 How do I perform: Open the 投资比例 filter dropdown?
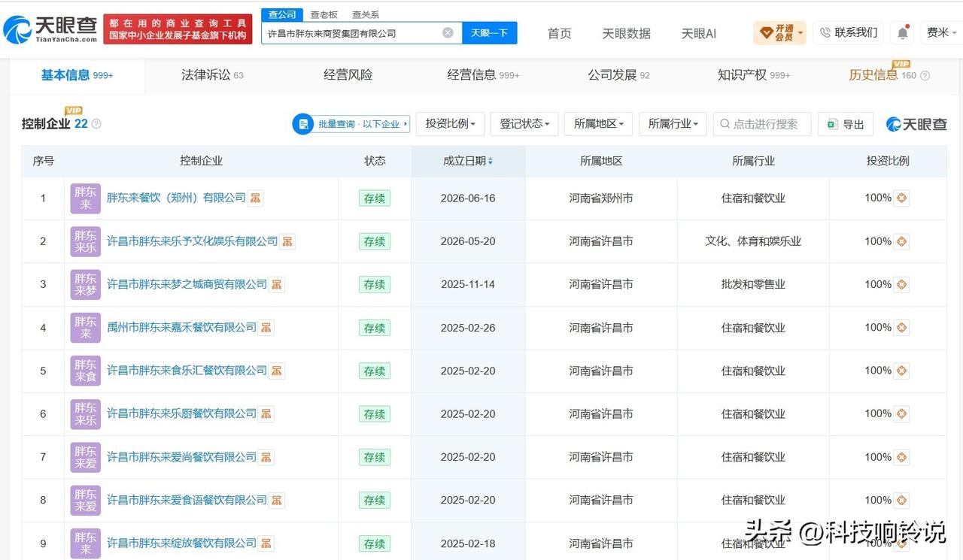coord(449,124)
